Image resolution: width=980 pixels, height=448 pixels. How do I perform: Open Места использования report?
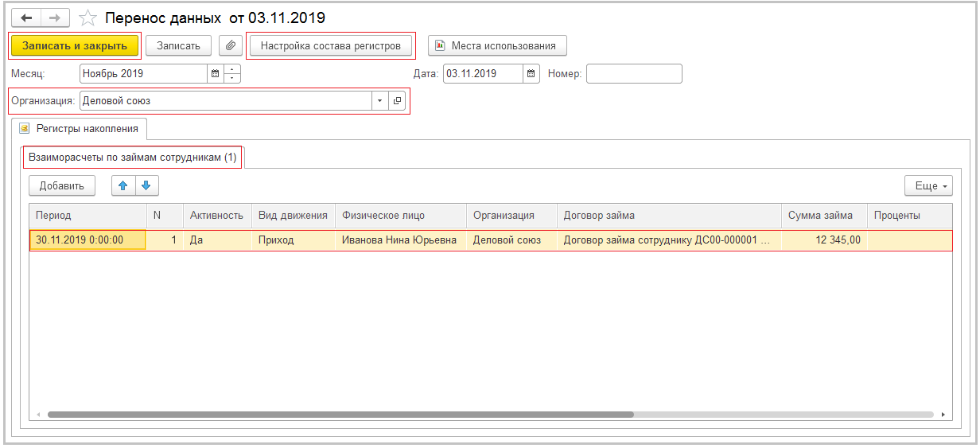[496, 45]
